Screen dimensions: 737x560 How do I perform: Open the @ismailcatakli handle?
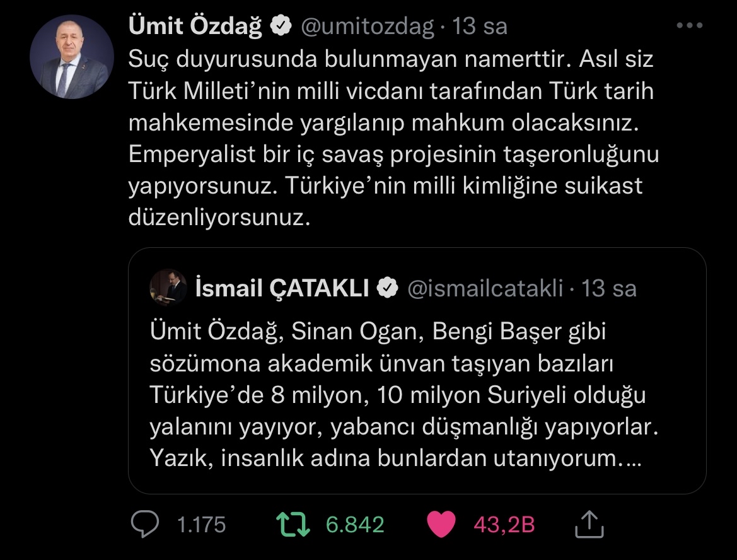[x=485, y=289]
